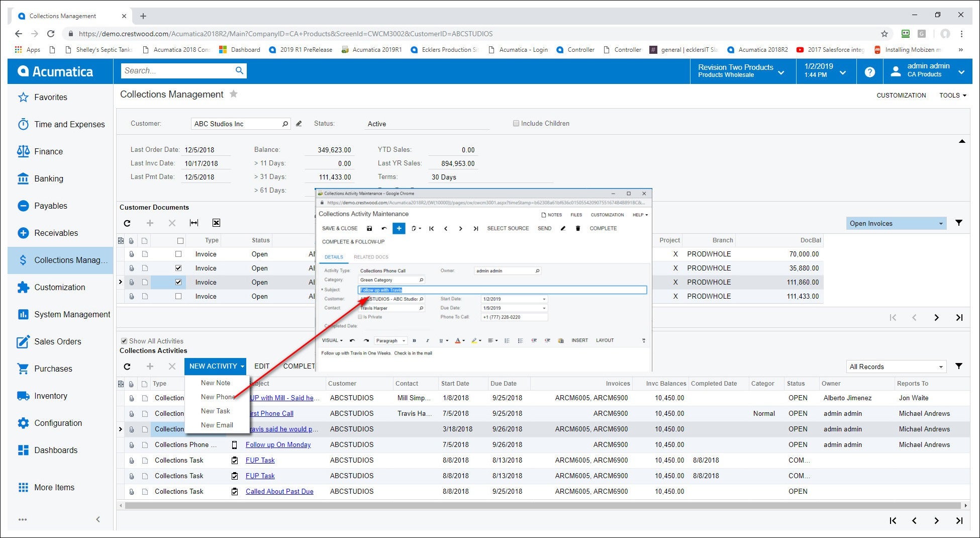This screenshot has width=980, height=538.
Task: Refresh the Collections Activities grid
Action: 127,366
